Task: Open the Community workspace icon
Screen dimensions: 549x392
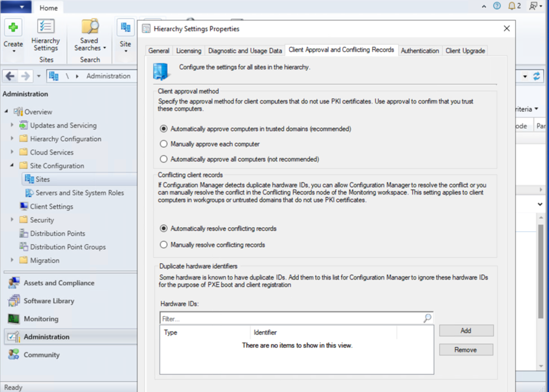Action: 14,354
